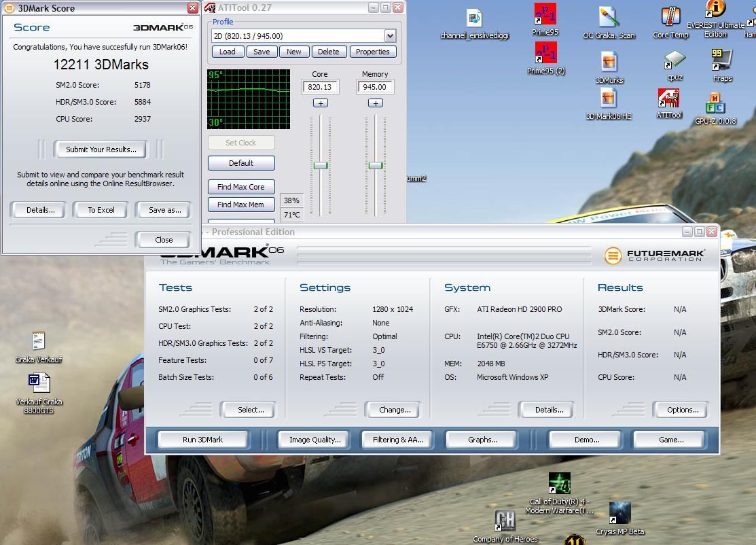Click HDR/SM3.0 Score 5884 value

142,102
